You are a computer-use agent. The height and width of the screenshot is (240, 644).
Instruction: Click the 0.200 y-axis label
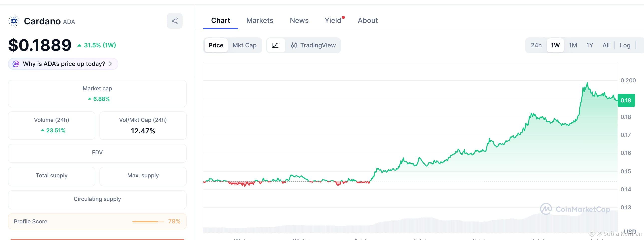point(628,80)
